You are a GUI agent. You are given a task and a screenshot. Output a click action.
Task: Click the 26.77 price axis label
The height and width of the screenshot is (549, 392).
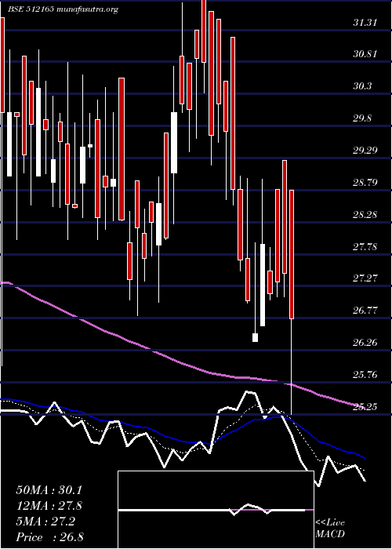[365, 311]
